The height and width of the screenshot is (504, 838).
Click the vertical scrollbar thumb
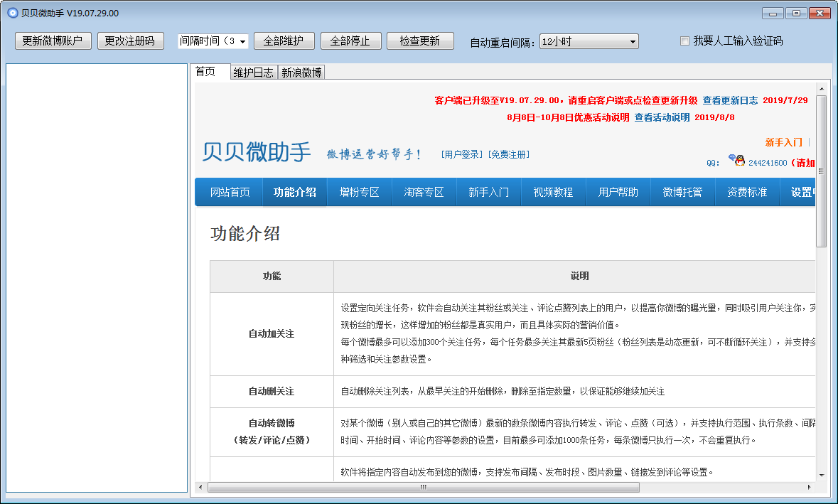pos(822,171)
